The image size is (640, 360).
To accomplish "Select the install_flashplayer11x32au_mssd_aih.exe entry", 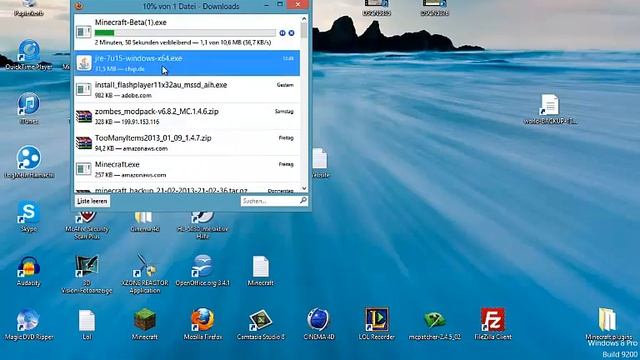I will 187,89.
